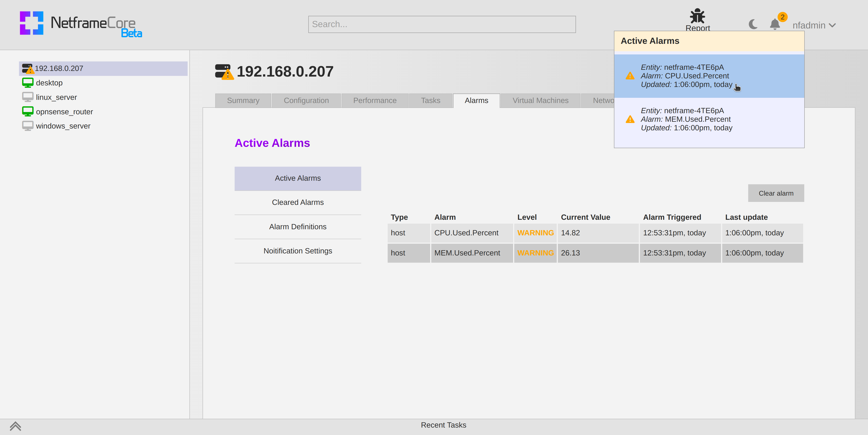Screen dimensions: 868x435
Task: Click warning triangle beside popup CPU alarm
Action: click(x=630, y=76)
